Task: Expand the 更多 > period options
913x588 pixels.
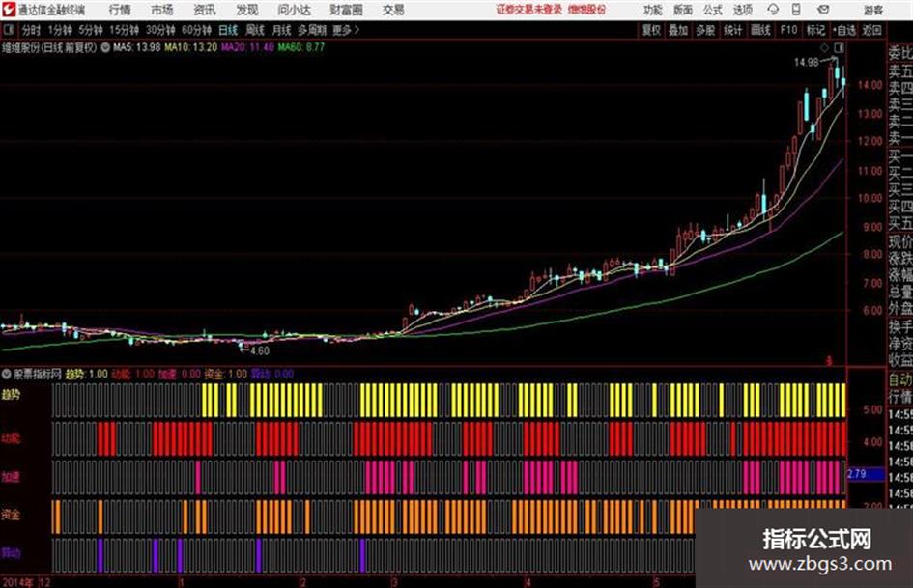Action: pyautogui.click(x=346, y=30)
